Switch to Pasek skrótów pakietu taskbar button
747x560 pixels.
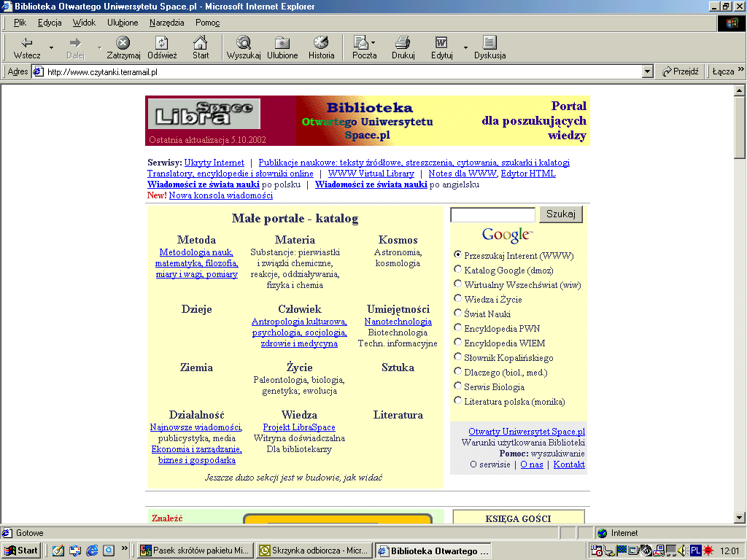(x=195, y=551)
